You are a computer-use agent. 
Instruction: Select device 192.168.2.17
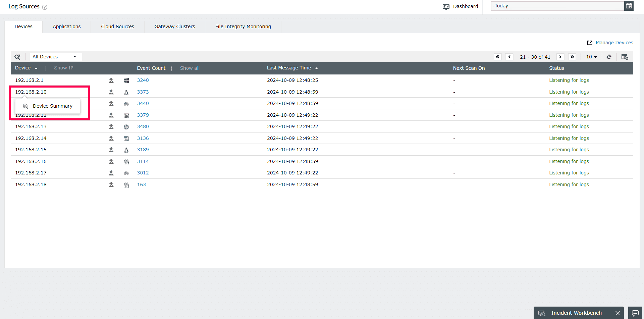click(x=31, y=173)
